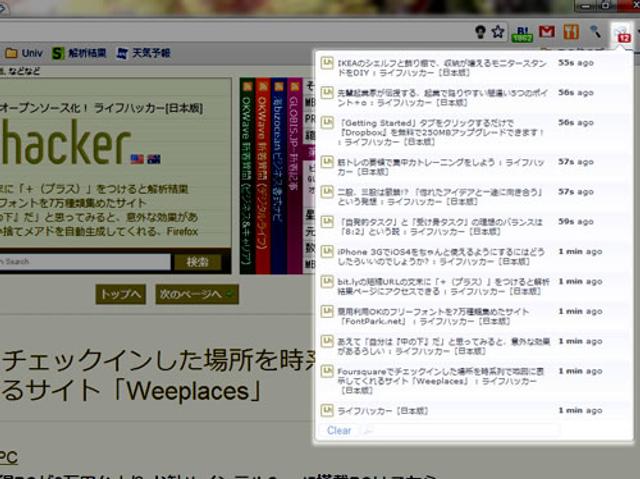640x479 pixels.
Task: Click the lifehacker logo
Action: [65, 142]
